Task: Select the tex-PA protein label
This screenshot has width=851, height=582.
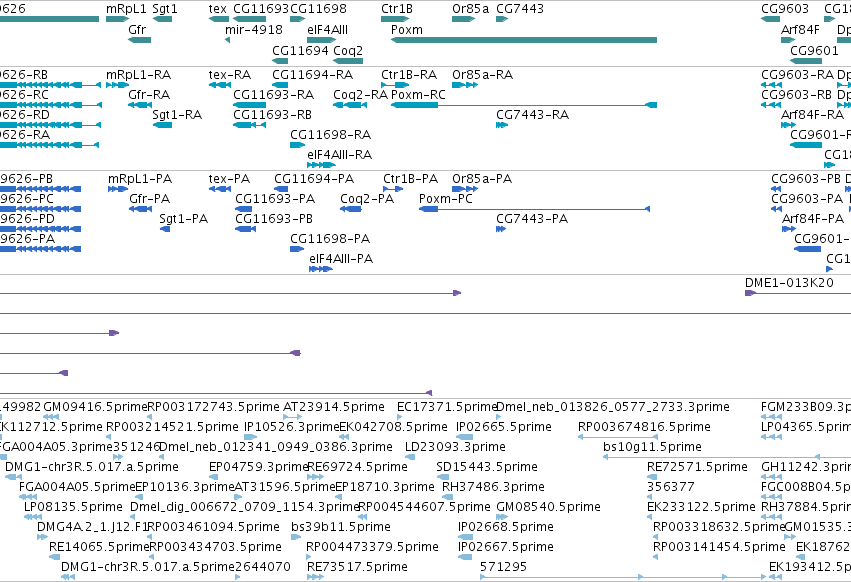Action: [229, 179]
